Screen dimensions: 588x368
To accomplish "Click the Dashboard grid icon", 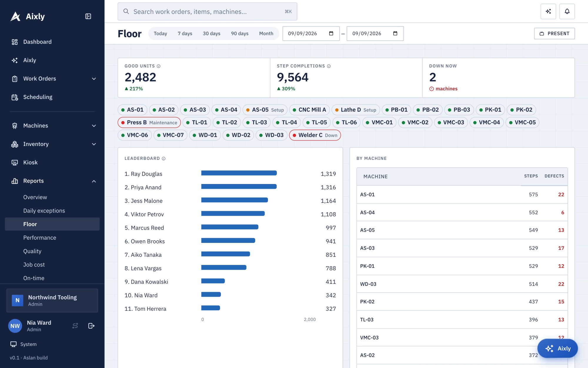I will coord(15,42).
